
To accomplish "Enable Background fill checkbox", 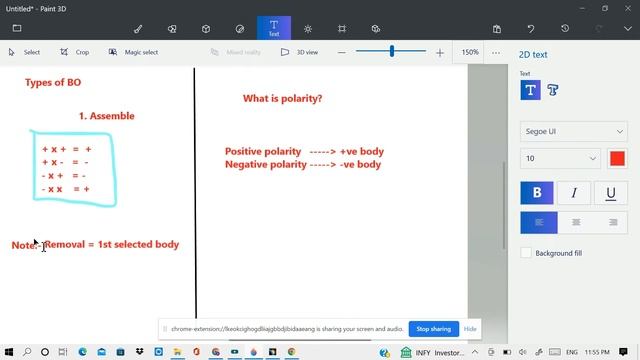I will click(x=526, y=253).
